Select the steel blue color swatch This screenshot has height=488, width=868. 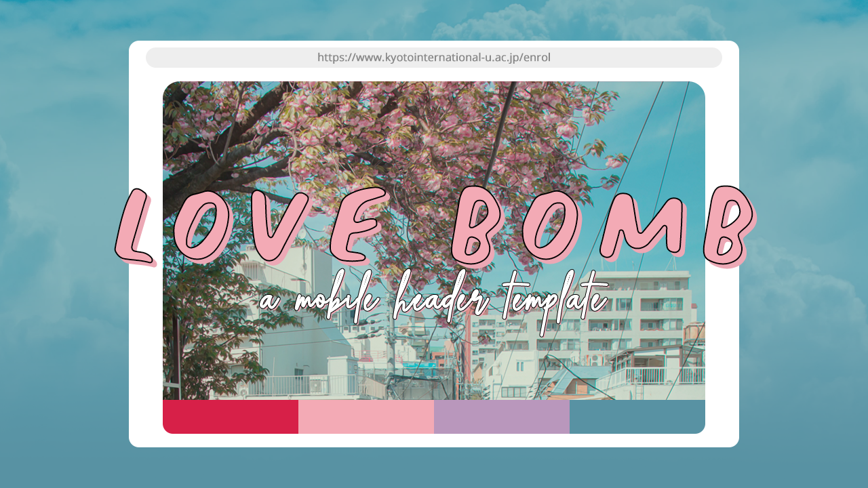(637, 417)
